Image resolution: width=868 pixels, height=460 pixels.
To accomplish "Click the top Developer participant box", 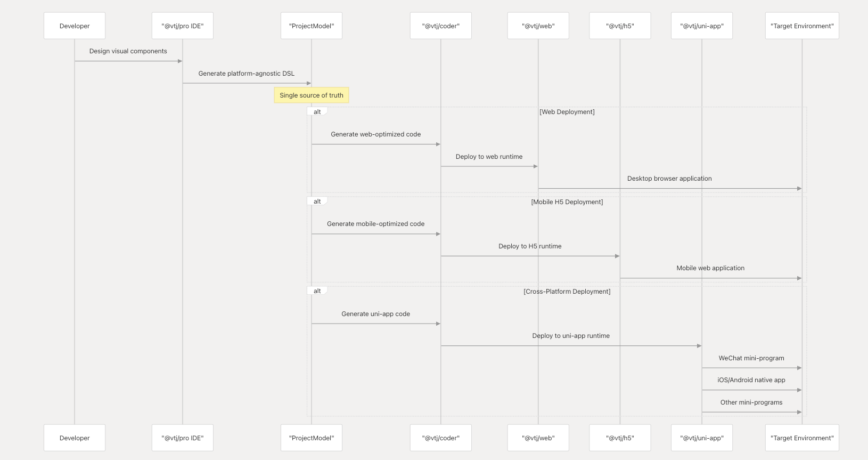I will [75, 26].
